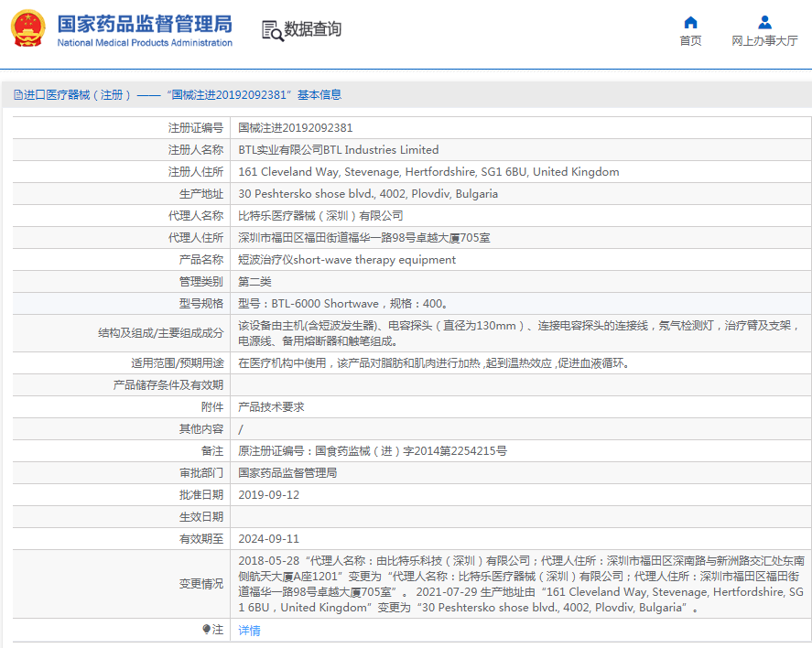This screenshot has height=648, width=812.
Task: Click the bulb icon next to 注
Action: tap(206, 629)
